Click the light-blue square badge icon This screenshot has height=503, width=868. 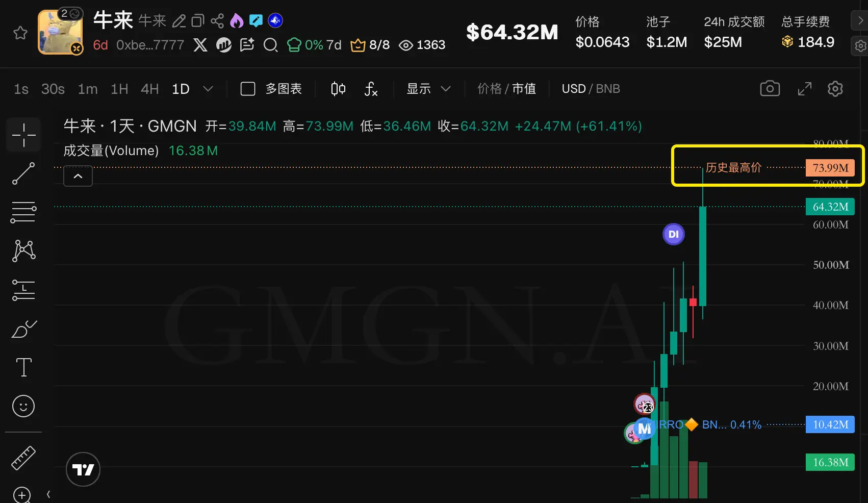(x=256, y=20)
